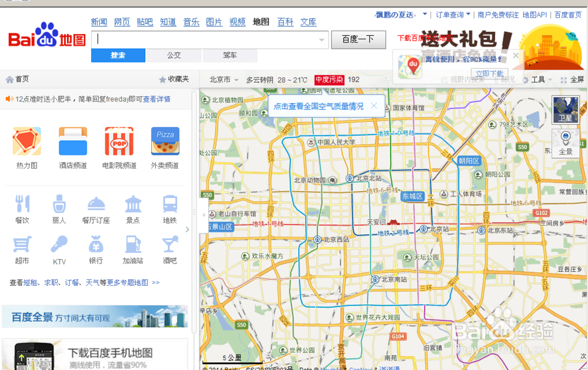Screen dimensions: 588x370
Task: Open the 天气 weather topic link
Action: click(x=92, y=282)
